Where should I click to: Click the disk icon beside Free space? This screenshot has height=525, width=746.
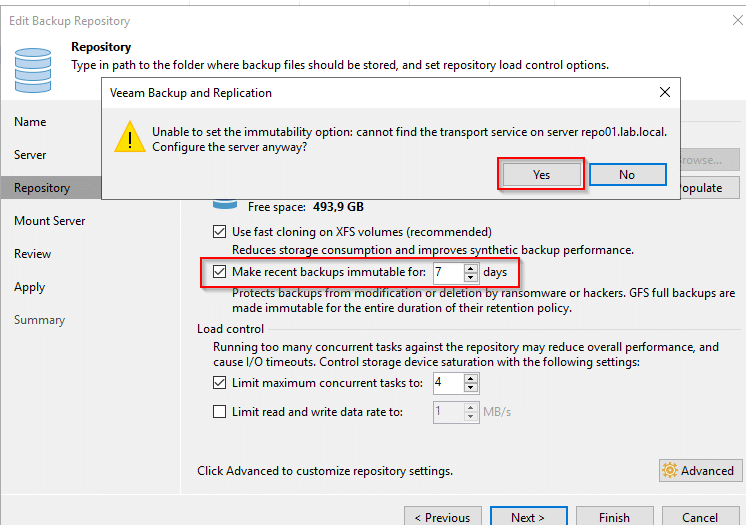(x=225, y=204)
